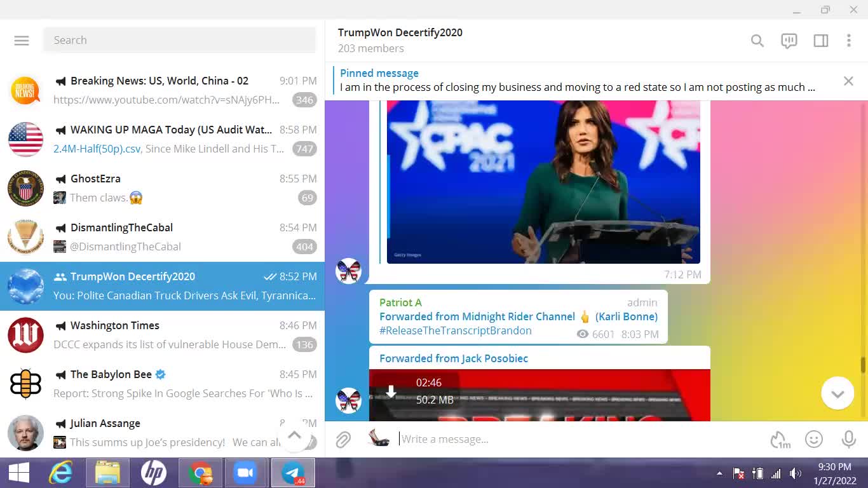Open WAKING UP MAGA Today channel
Viewport: 868px width, 488px height.
point(162,139)
